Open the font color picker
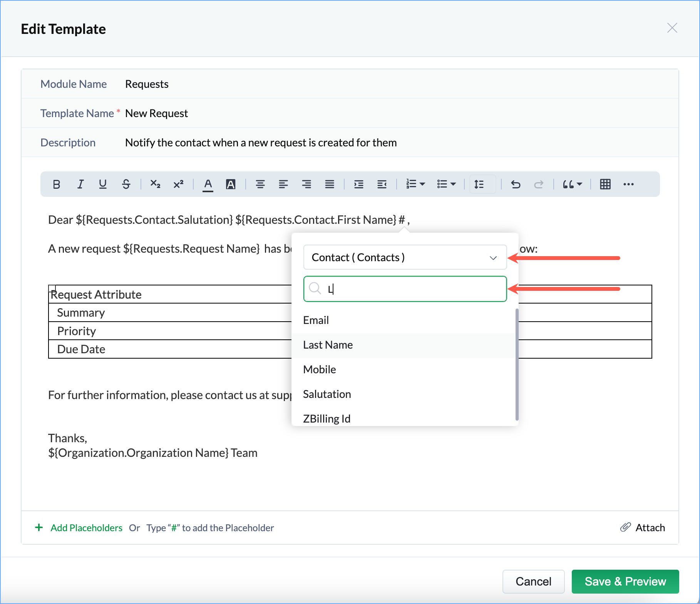 point(208,185)
